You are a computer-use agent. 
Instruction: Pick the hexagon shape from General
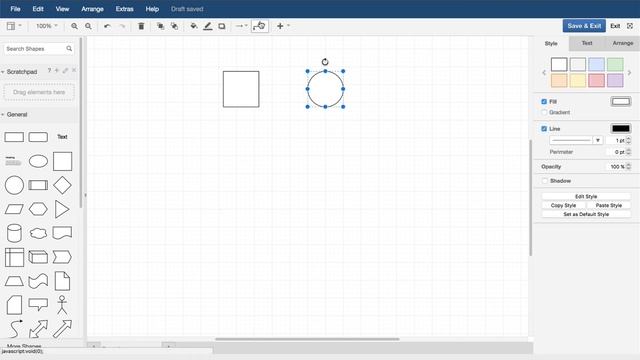(x=38, y=209)
